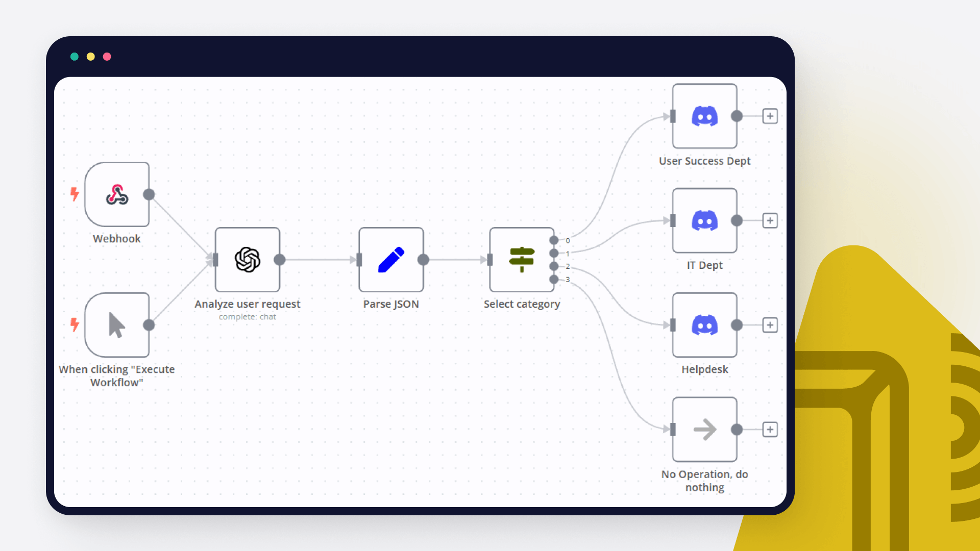Click the output connector dot on Webhook node

click(x=149, y=194)
